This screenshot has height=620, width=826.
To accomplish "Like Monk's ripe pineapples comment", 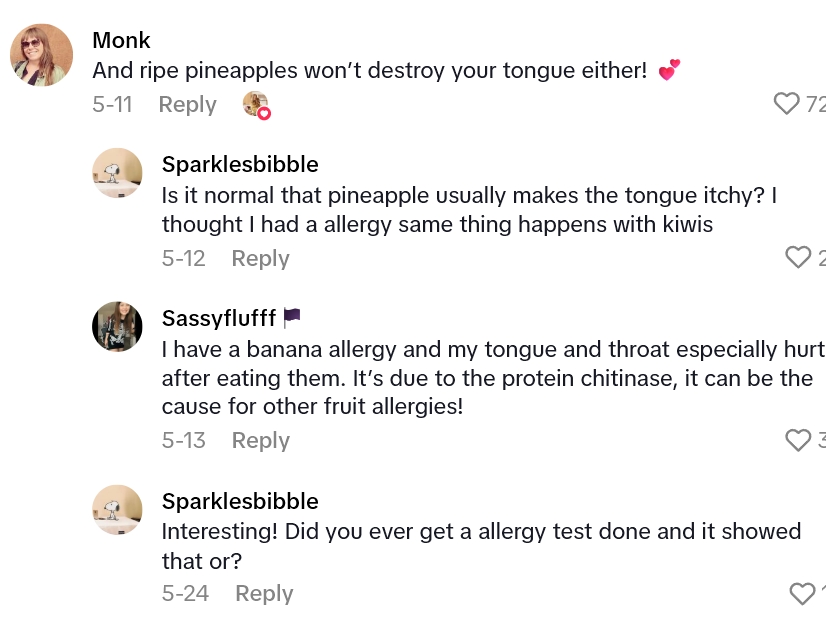I will coord(788,103).
